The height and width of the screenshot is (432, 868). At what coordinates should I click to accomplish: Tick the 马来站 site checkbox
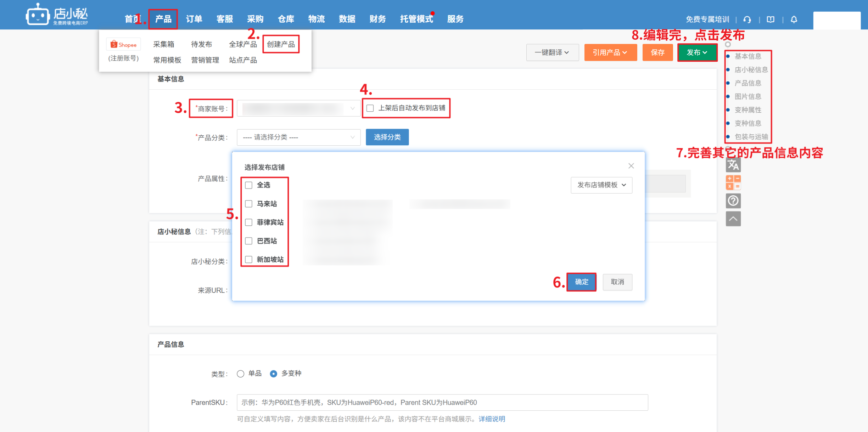click(x=249, y=204)
